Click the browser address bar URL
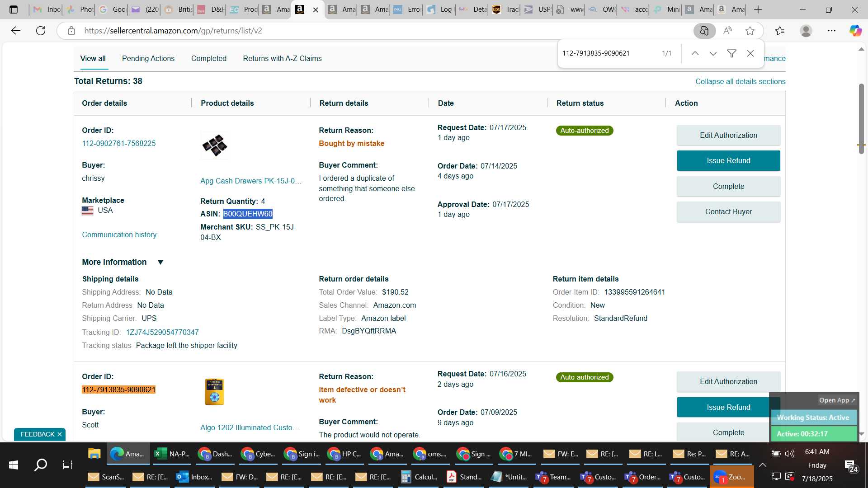Viewport: 868px width, 488px height. (x=173, y=31)
